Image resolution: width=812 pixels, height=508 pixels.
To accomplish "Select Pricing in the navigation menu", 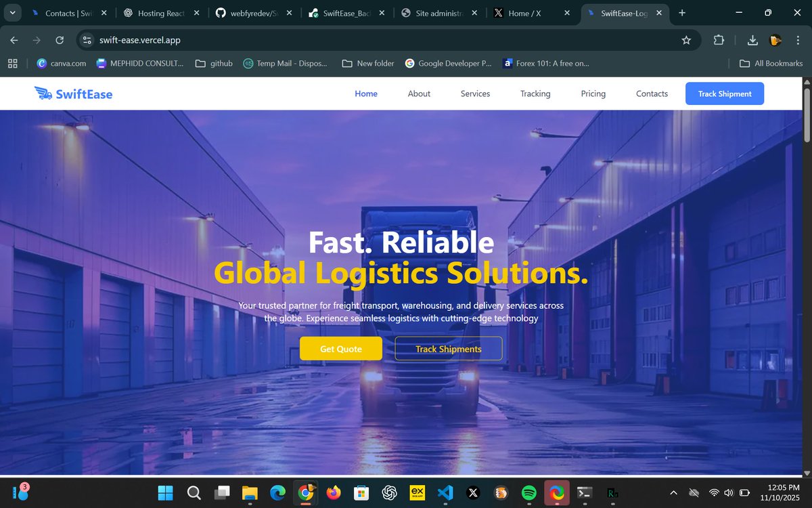I will [x=593, y=93].
